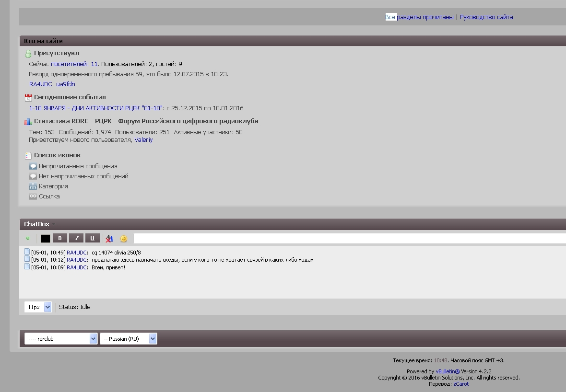566x392 pixels.
Task: Click the ChatBox title edit pencil icon
Action: point(55,224)
